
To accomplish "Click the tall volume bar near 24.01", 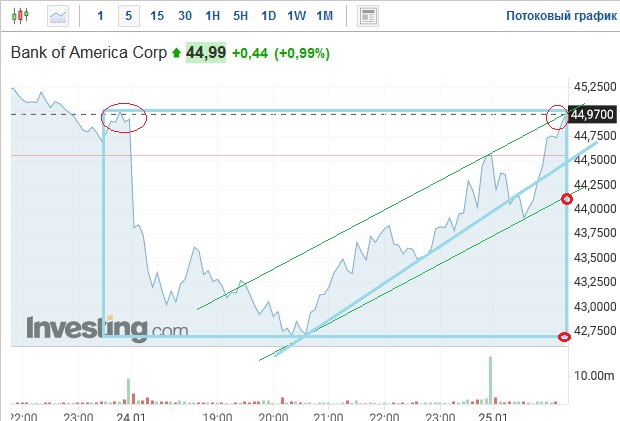I will tap(129, 391).
